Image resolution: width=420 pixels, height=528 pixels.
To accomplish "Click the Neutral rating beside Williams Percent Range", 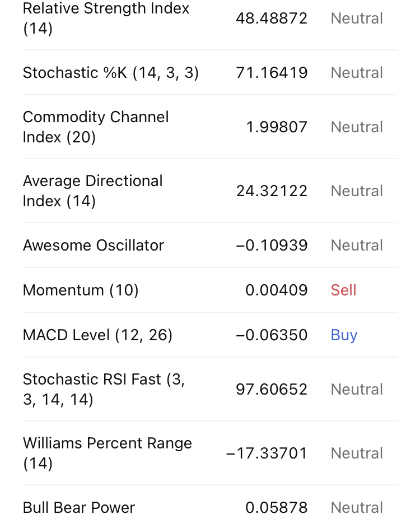I will 357,453.
